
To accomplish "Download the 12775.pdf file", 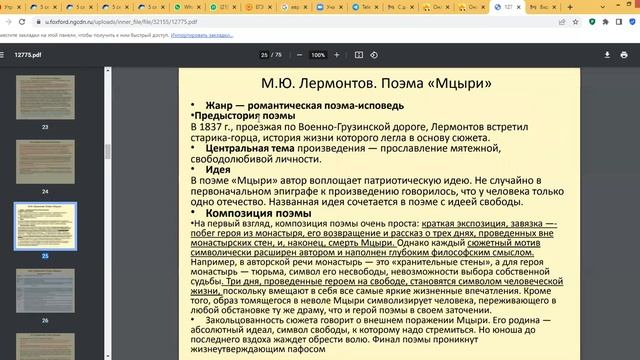I will tap(607, 55).
